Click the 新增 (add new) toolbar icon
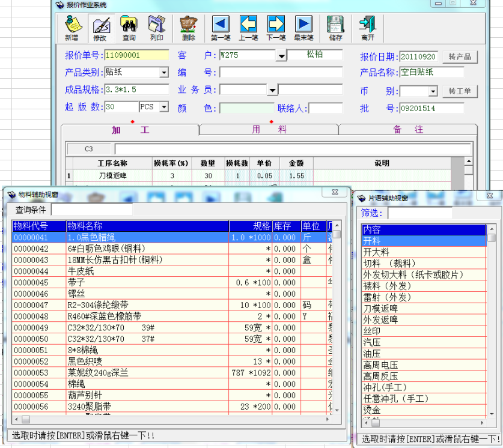 tap(73, 28)
